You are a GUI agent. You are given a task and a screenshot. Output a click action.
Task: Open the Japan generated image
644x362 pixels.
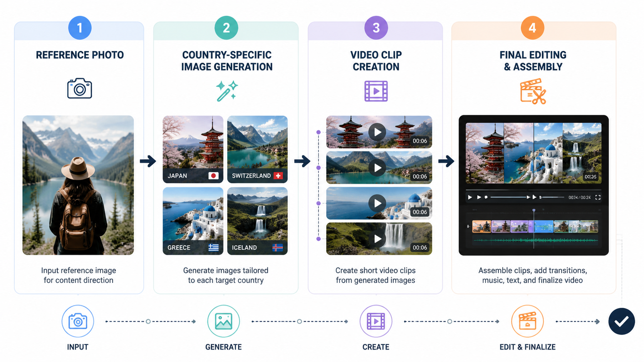193,149
